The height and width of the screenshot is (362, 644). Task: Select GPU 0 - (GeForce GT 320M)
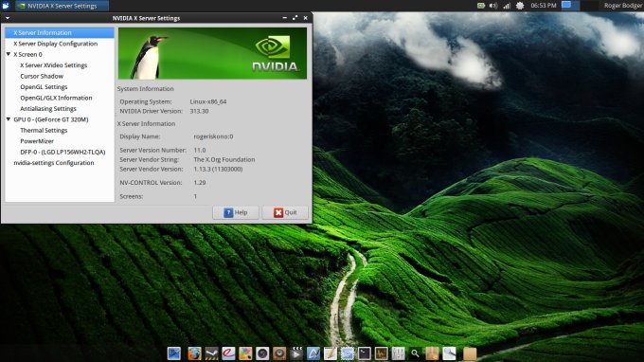point(51,119)
